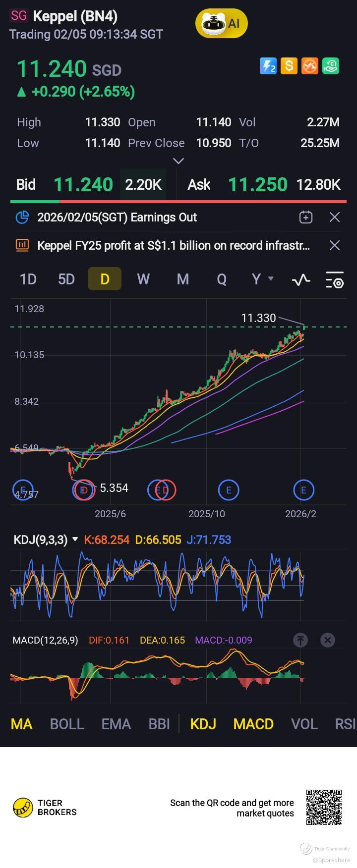Image resolution: width=357 pixels, height=868 pixels.
Task: Tap the turnover value 25.25M
Action: tap(320, 143)
